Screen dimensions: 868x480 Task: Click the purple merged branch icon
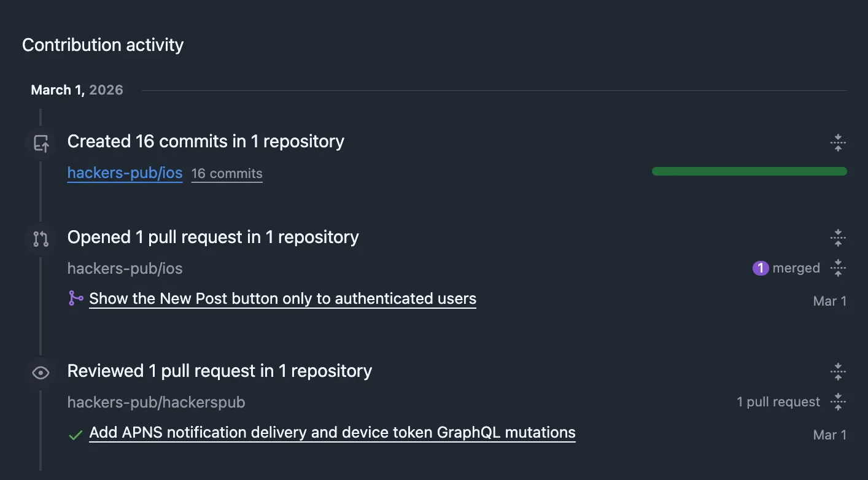tap(76, 298)
